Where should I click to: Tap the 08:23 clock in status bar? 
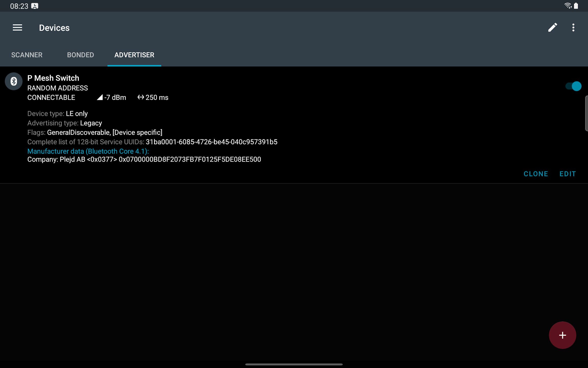tap(19, 6)
